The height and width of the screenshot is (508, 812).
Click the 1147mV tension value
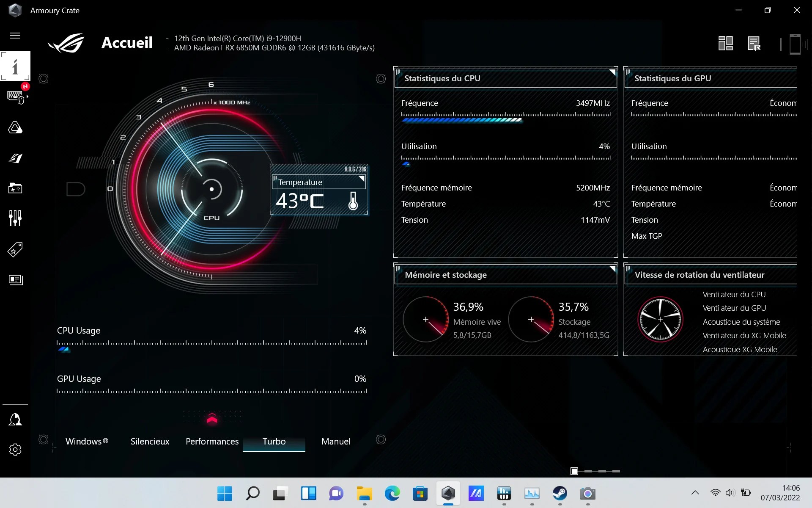point(595,220)
